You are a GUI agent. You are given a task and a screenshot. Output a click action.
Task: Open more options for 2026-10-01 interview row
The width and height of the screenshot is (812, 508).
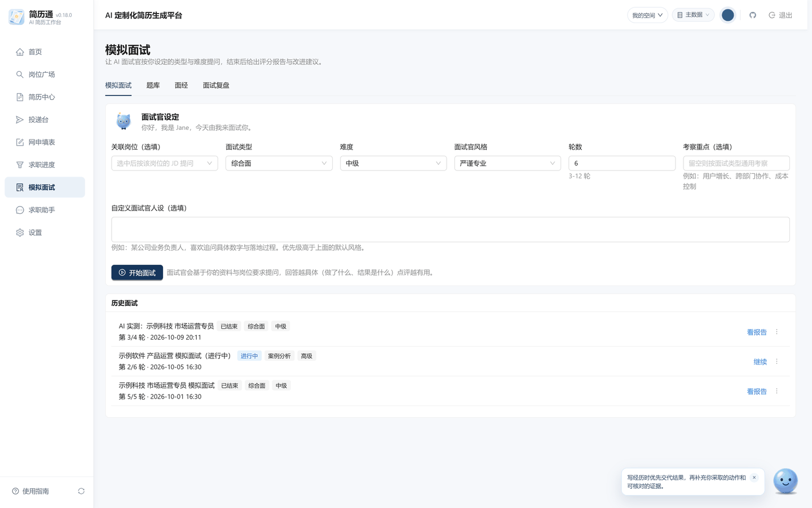click(776, 391)
